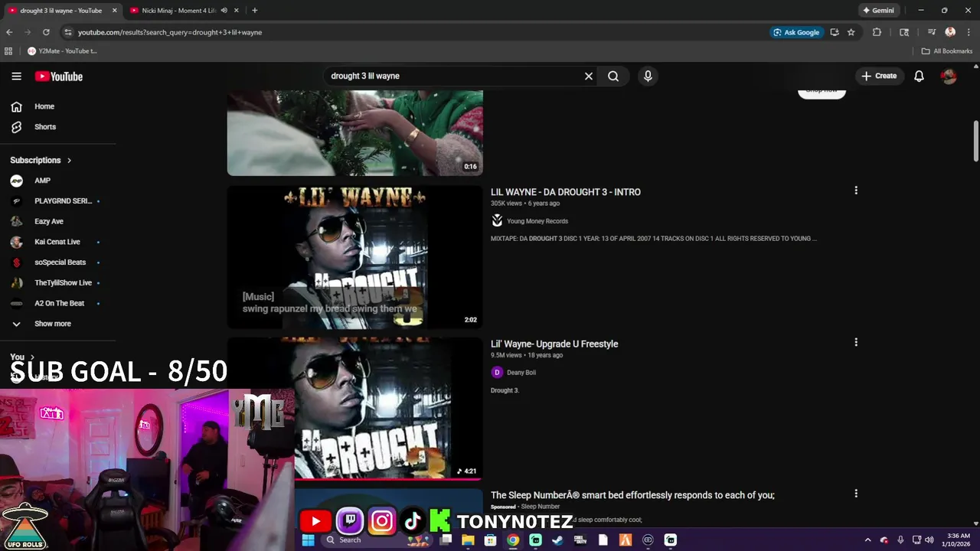Screen dimensions: 980x551
Task: Start voice search with the microphone
Action: pos(648,76)
